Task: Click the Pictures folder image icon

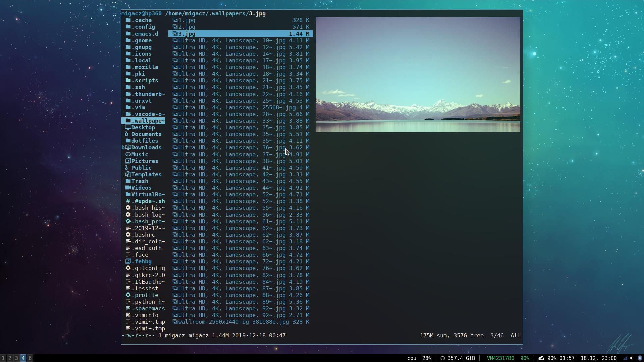Action: coord(128,161)
